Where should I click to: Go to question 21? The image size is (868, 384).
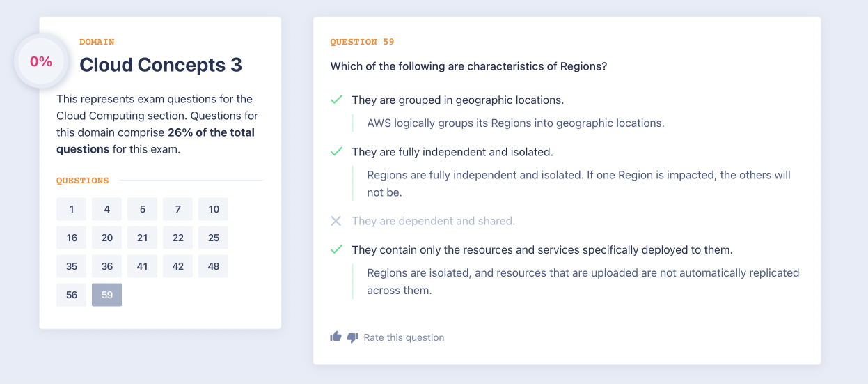click(x=143, y=238)
